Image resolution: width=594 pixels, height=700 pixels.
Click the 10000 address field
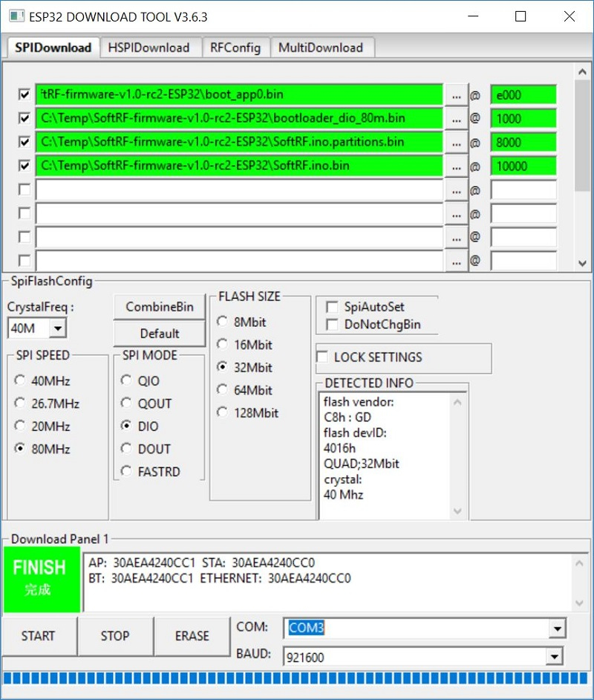pyautogui.click(x=523, y=166)
